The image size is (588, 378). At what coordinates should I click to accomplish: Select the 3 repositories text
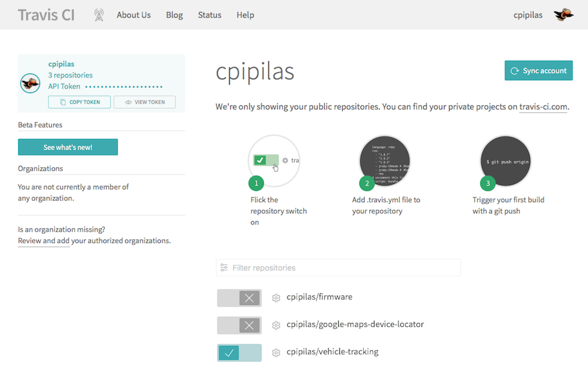[x=70, y=75]
